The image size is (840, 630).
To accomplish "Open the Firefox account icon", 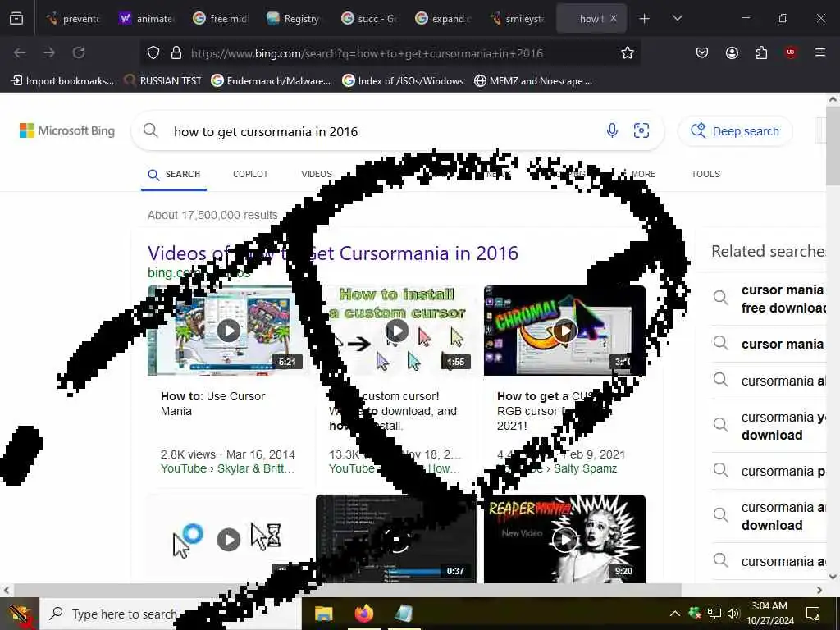I will click(732, 52).
